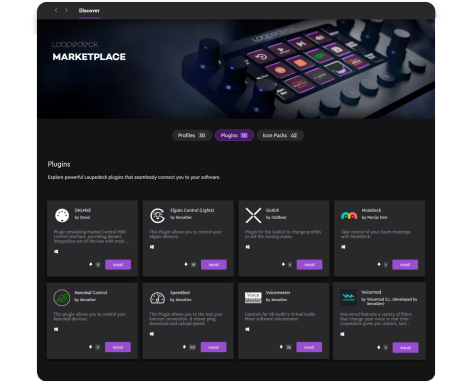The image size is (470, 383).
Task: Click the download count icon on Speedtest card
Action: click(x=184, y=347)
